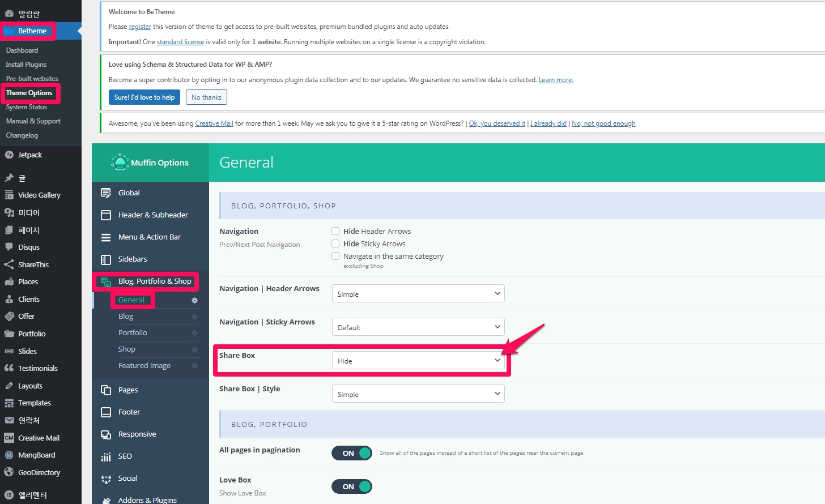Click the Testimonials quote icon

[x=9, y=368]
